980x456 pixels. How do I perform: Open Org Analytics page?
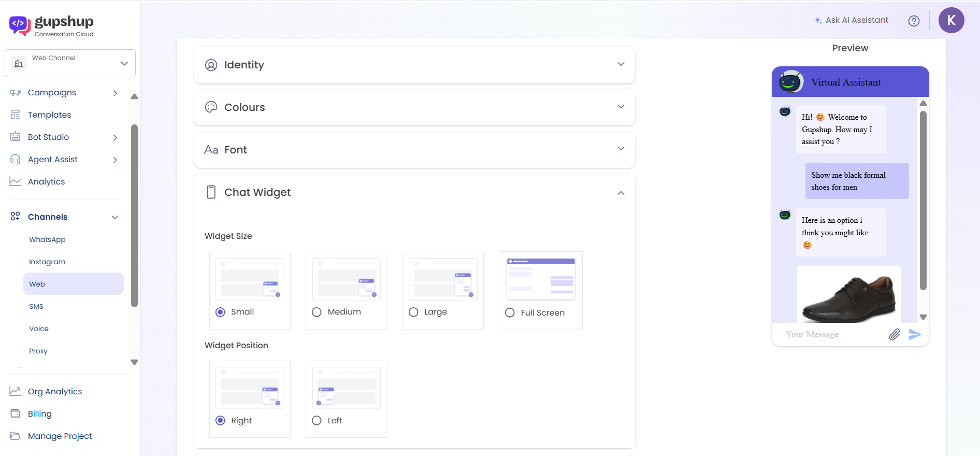[55, 391]
